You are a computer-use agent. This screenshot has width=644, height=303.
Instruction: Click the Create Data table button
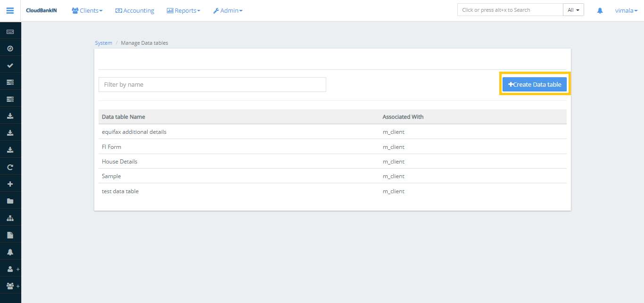coord(535,84)
